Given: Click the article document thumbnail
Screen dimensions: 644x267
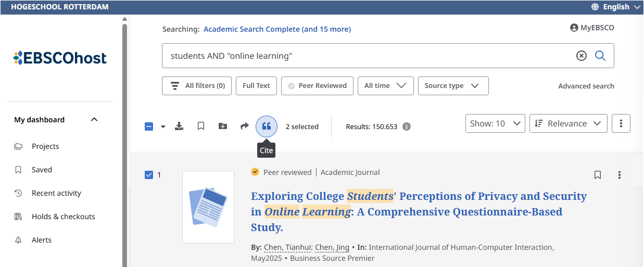Looking at the screenshot, I should click(x=208, y=207).
